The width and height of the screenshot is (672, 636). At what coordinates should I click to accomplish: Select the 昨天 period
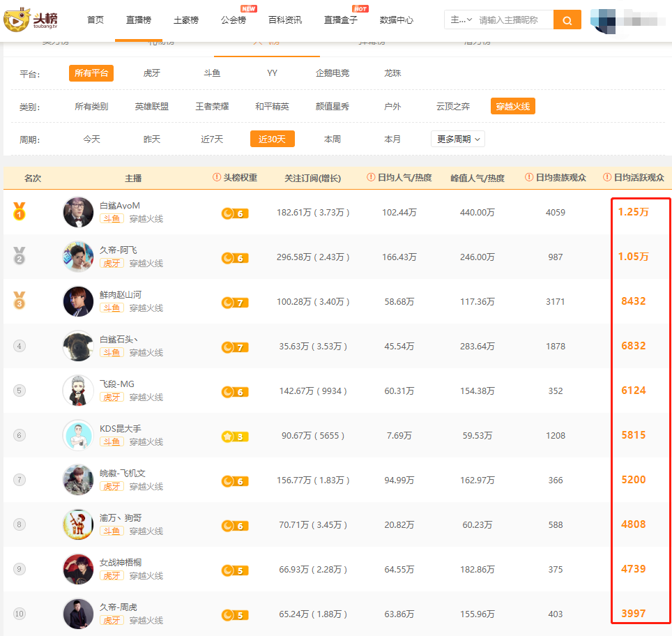[x=152, y=139]
